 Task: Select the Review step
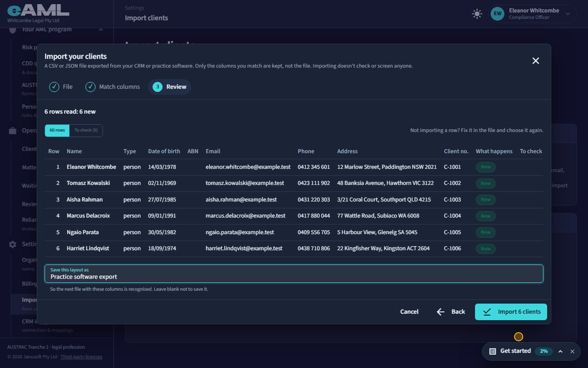(x=170, y=86)
